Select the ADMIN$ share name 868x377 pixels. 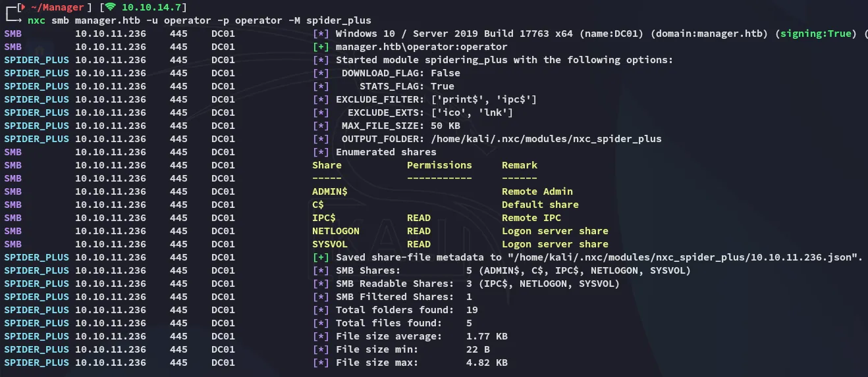pyautogui.click(x=329, y=191)
